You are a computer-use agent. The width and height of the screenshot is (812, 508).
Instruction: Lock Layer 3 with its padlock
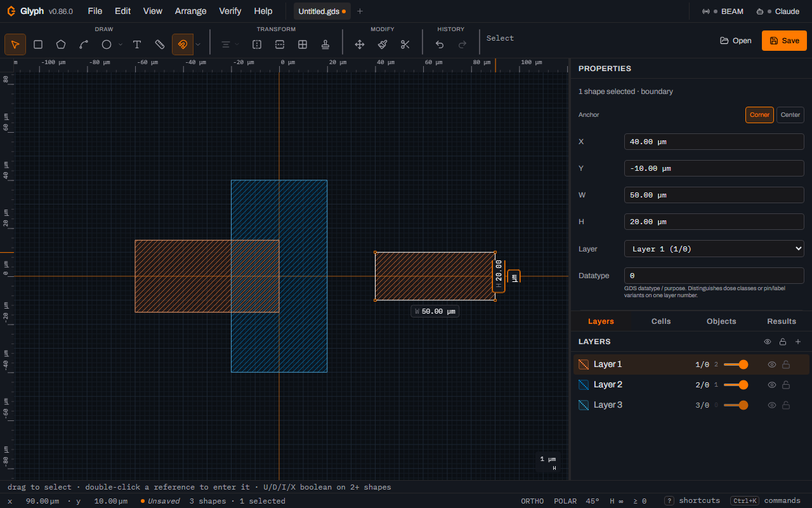(786, 405)
